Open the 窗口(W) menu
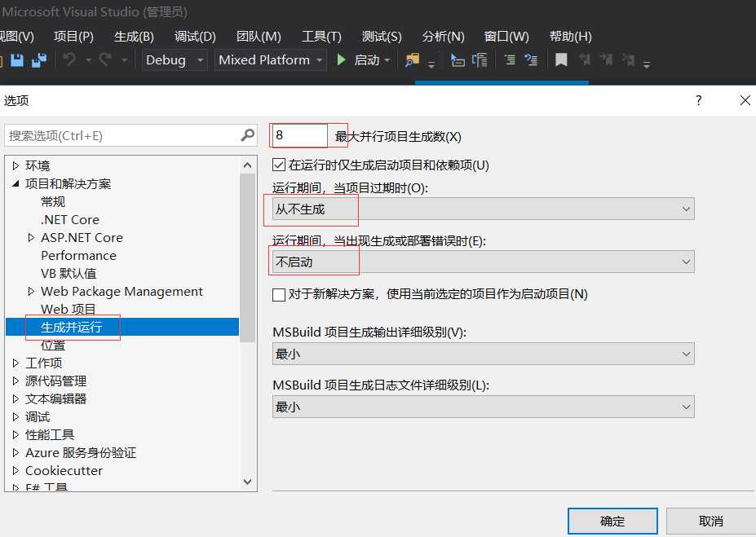This screenshot has width=756, height=537. pyautogui.click(x=506, y=36)
